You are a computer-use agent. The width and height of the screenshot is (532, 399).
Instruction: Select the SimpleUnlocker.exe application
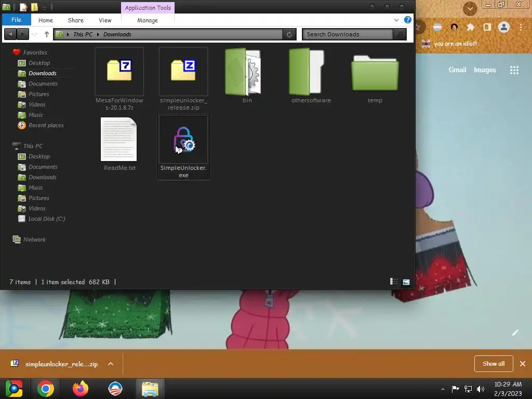pyautogui.click(x=183, y=147)
